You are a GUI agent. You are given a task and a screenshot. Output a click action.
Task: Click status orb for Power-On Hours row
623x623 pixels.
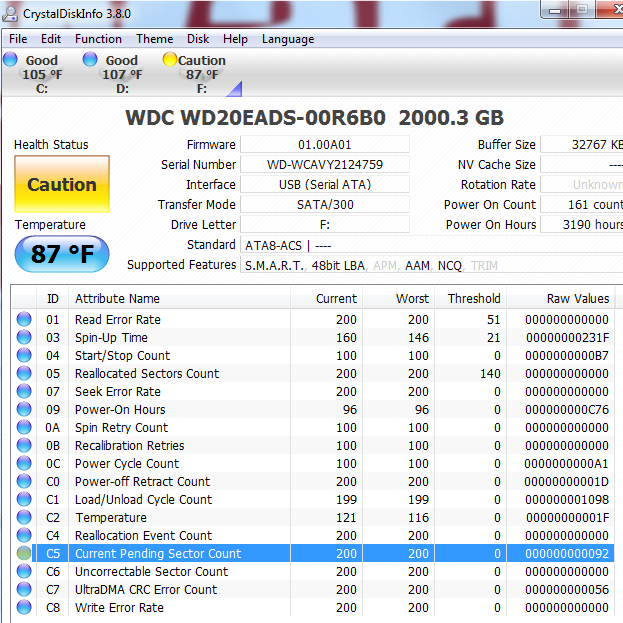coord(24,409)
